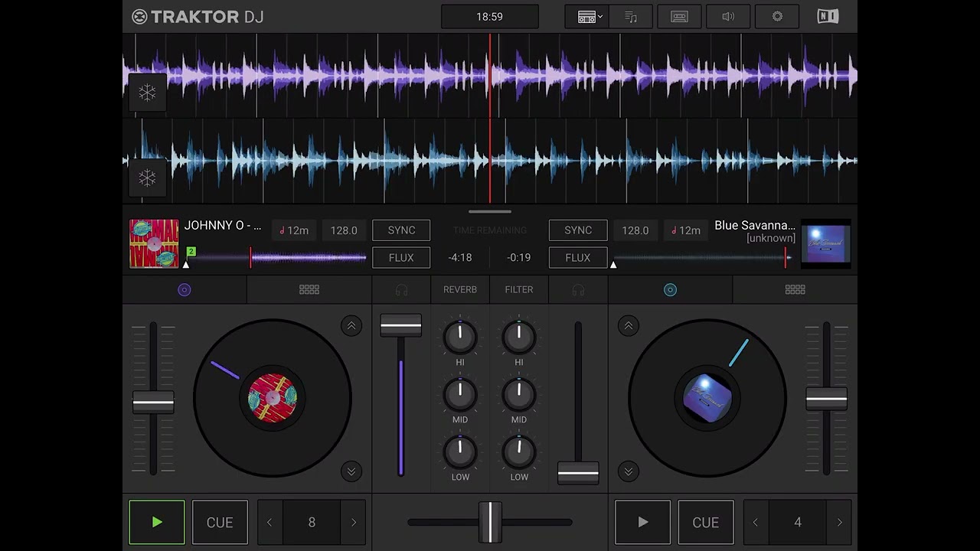Screen dimensions: 980x551
Task: Activate the left deck loop of 8 beats
Action: pyautogui.click(x=312, y=522)
